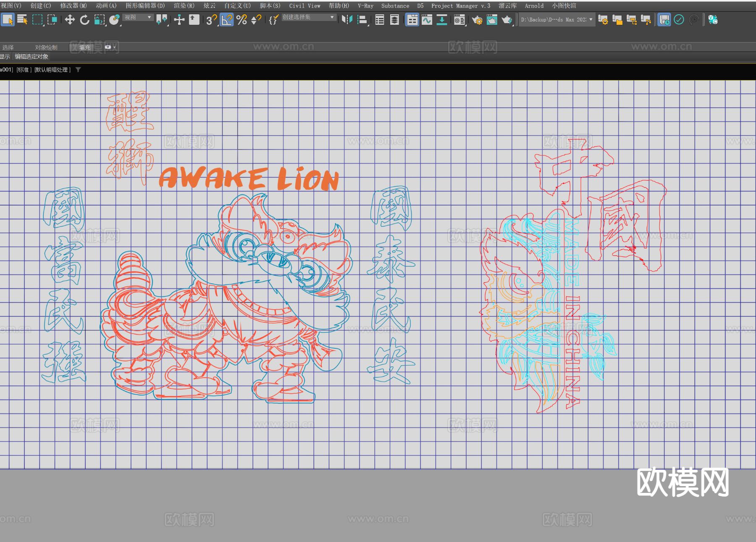Switch to the 填充 ribbon tab

[x=85, y=47]
